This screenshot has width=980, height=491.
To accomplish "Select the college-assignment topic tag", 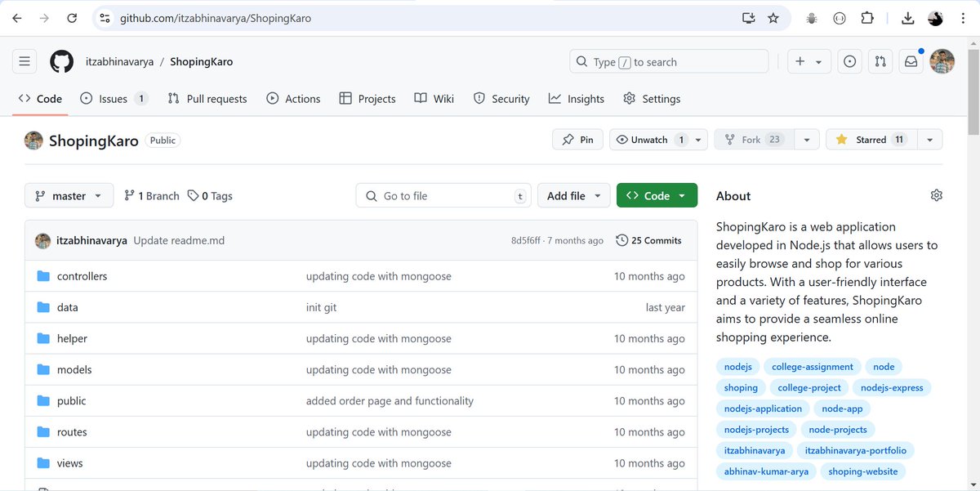I will [812, 367].
